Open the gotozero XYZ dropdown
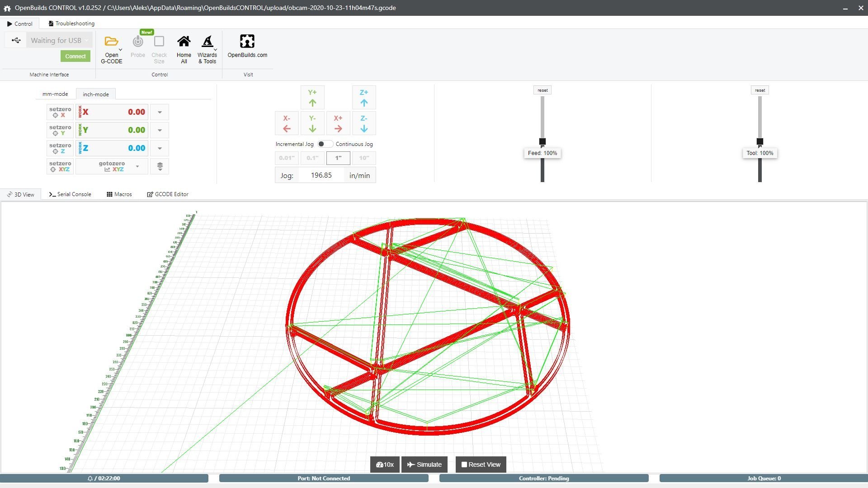Screen dimensions: 868x488 (137, 166)
